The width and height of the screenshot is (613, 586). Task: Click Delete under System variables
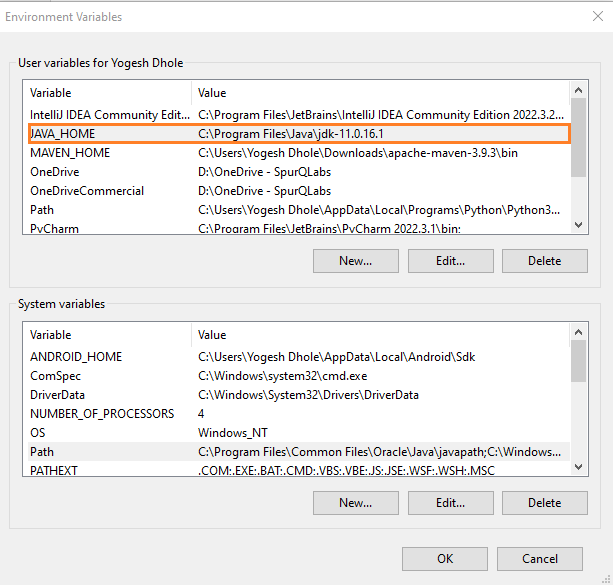(545, 503)
